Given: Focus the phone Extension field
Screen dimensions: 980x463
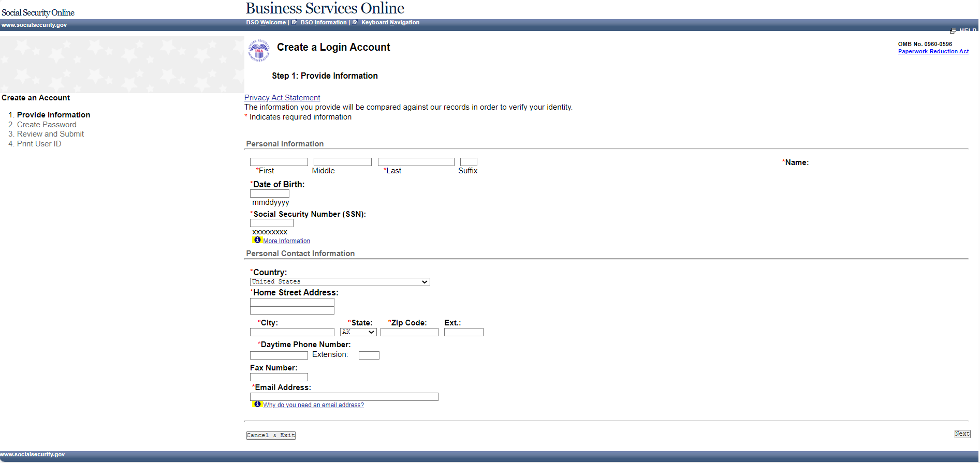Looking at the screenshot, I should (369, 355).
